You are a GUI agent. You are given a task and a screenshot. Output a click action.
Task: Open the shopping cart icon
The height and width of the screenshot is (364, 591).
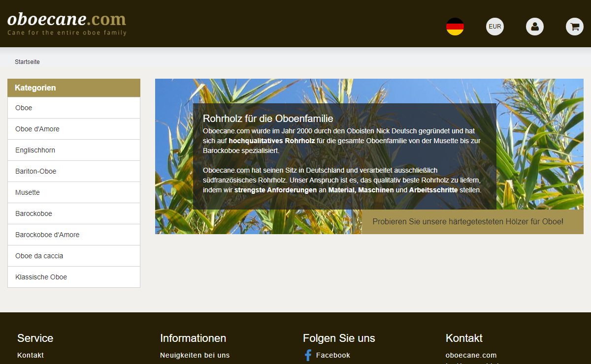575,27
